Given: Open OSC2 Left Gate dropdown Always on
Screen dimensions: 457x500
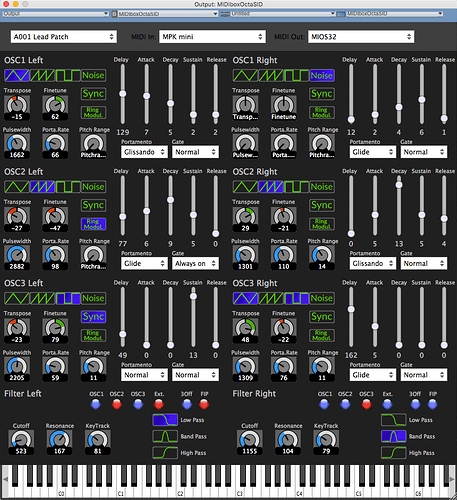Looking at the screenshot, I should (x=195, y=263).
